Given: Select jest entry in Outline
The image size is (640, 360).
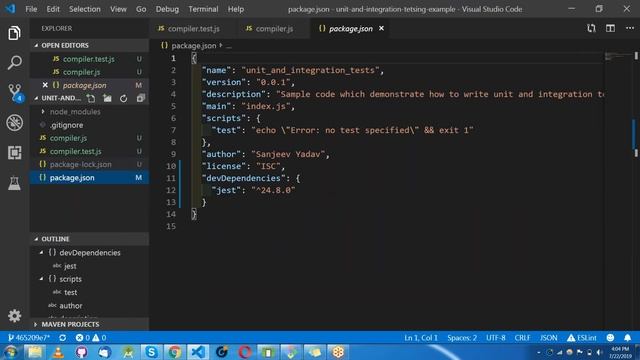Looking at the screenshot, I should coord(89,266).
